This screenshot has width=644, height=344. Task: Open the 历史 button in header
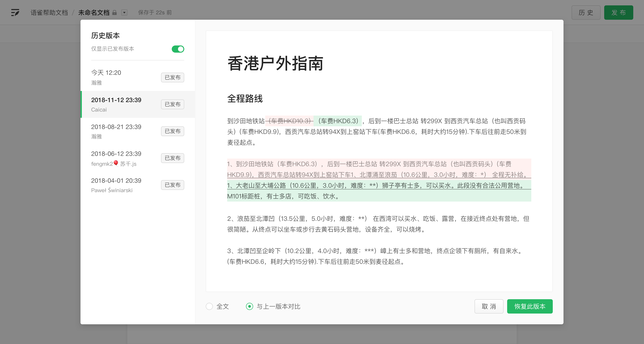[586, 13]
